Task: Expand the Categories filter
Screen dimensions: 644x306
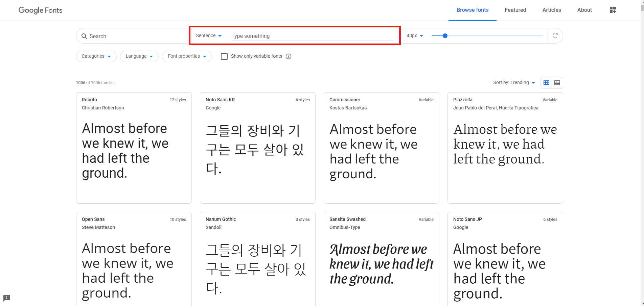Action: [x=96, y=56]
